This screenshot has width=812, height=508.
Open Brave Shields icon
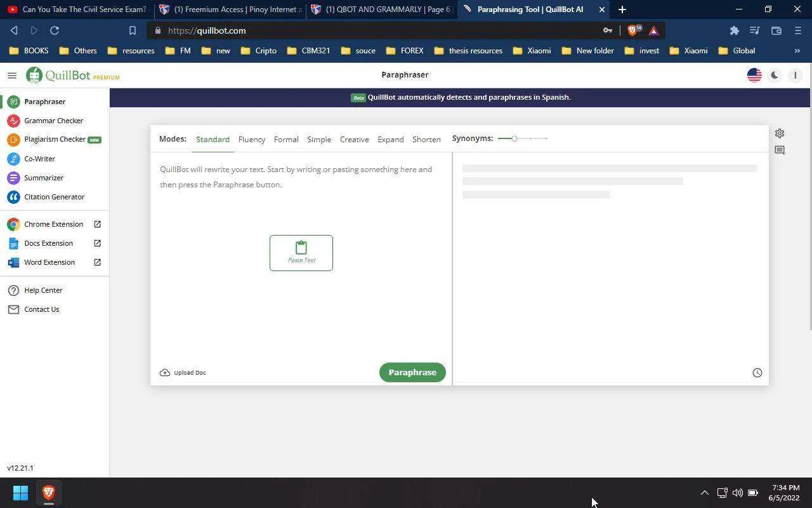tap(633, 30)
